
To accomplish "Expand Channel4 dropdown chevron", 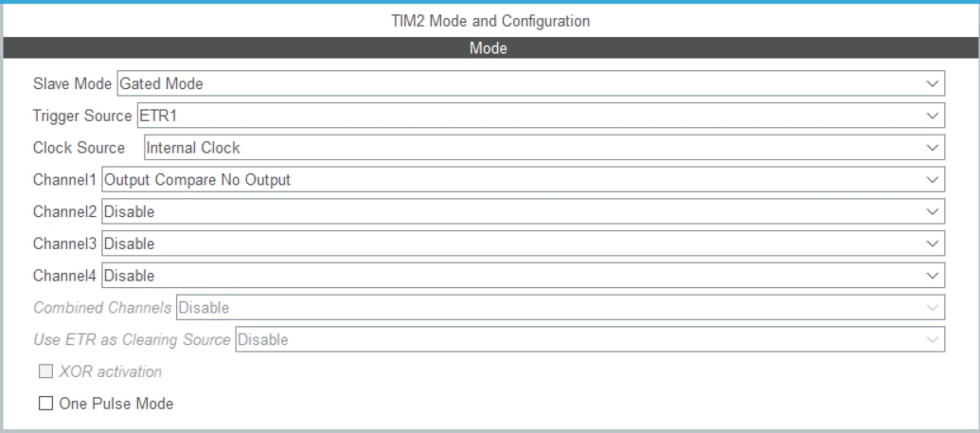I will pyautogui.click(x=932, y=276).
